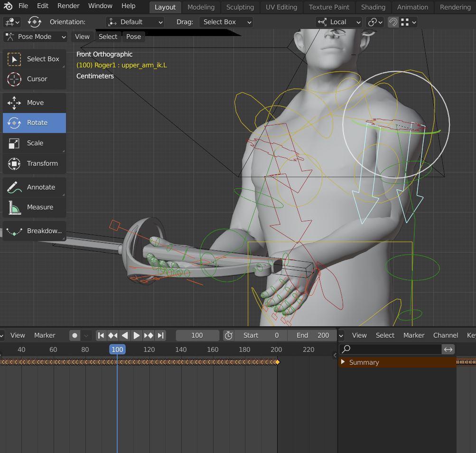Expand the Summary channel row
The height and width of the screenshot is (453, 476).
point(343,362)
